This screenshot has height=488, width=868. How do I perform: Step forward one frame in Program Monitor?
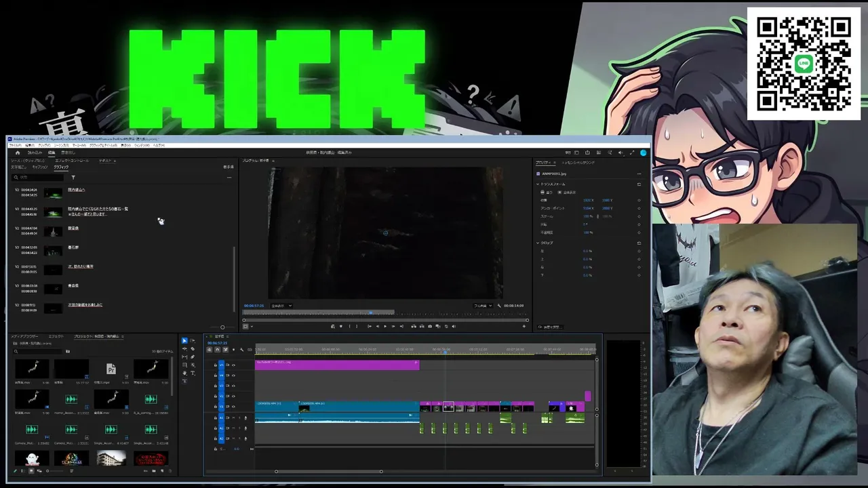[394, 326]
